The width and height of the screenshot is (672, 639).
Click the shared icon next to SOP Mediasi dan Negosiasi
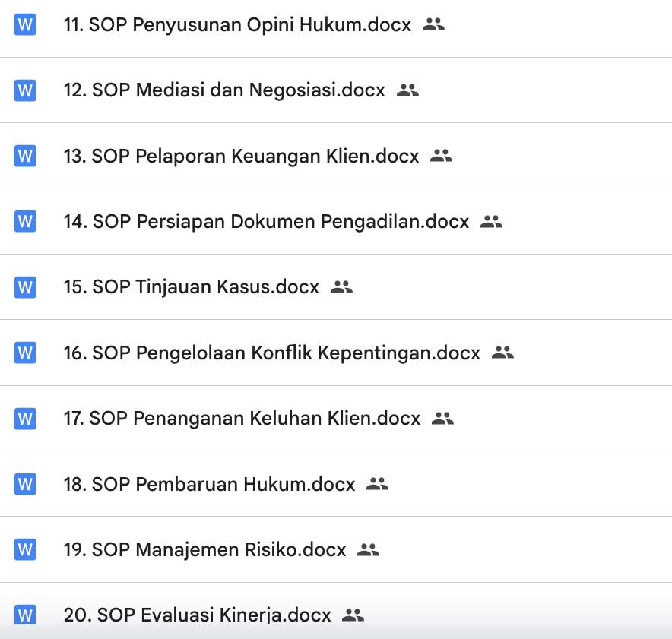407,90
